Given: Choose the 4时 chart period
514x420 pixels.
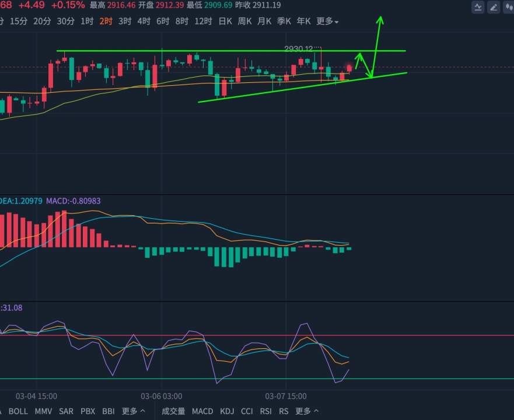Looking at the screenshot, I should point(144,22).
